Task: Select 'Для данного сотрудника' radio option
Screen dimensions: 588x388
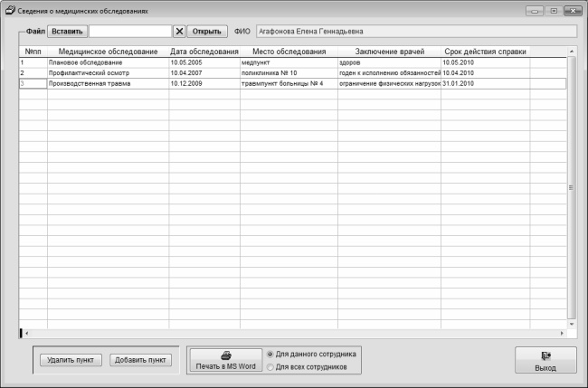Action: pyautogui.click(x=270, y=354)
